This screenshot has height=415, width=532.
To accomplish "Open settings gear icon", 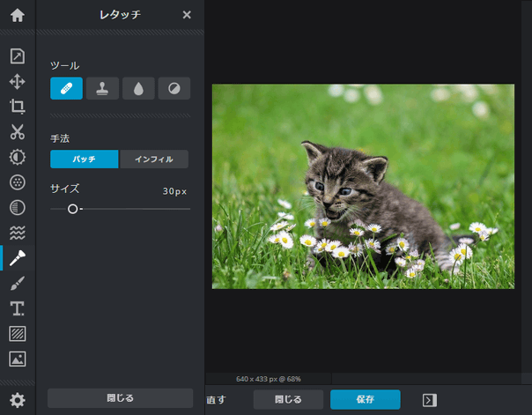I will (x=18, y=400).
